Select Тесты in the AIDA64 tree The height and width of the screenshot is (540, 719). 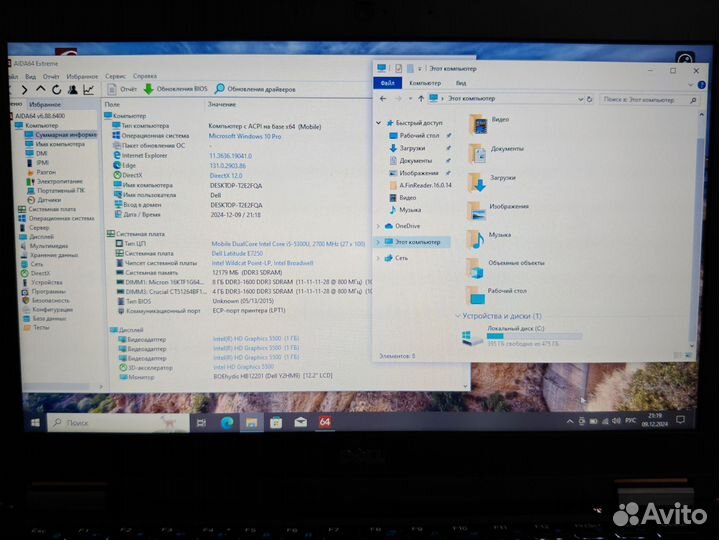(36, 327)
